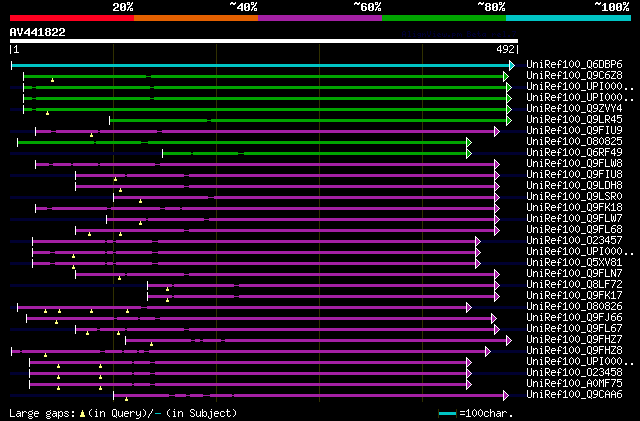
Task: Click the purple arrowhead of the A0MF75 row
Action: [x=469, y=385]
